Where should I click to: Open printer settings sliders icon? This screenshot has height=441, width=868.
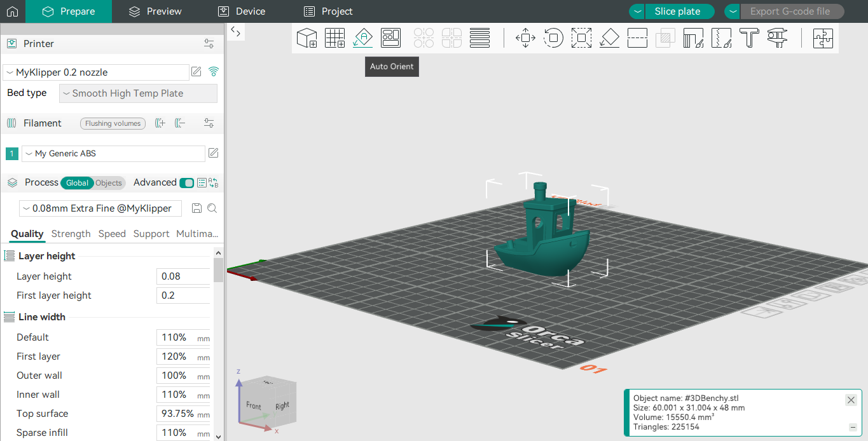tap(209, 44)
